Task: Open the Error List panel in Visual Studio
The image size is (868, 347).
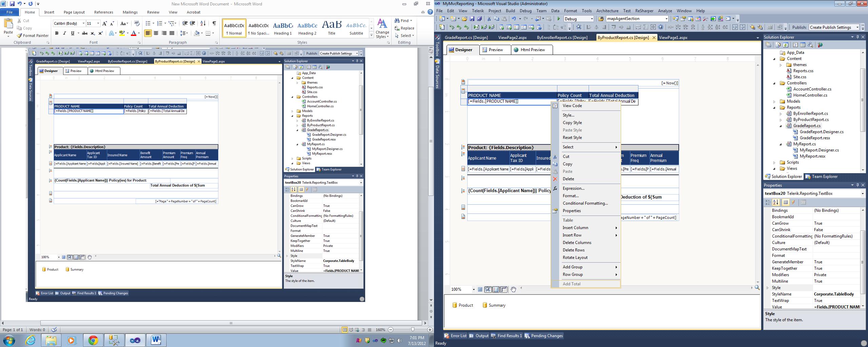Action: tap(455, 336)
